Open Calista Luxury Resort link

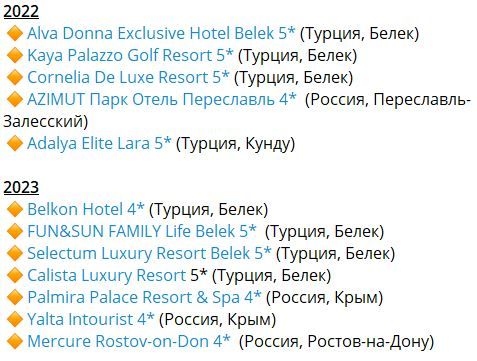(x=107, y=275)
